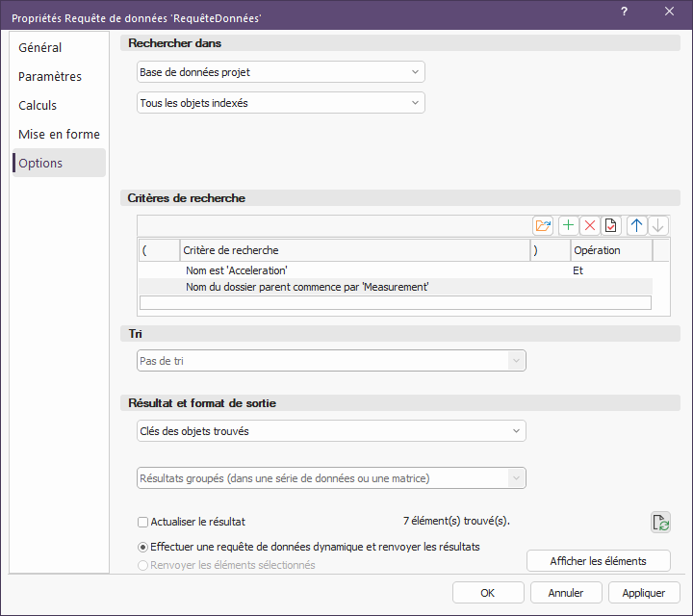Screen dimensions: 693x616
Task: Click the 'Afficher les éléments' button
Action: tap(598, 561)
